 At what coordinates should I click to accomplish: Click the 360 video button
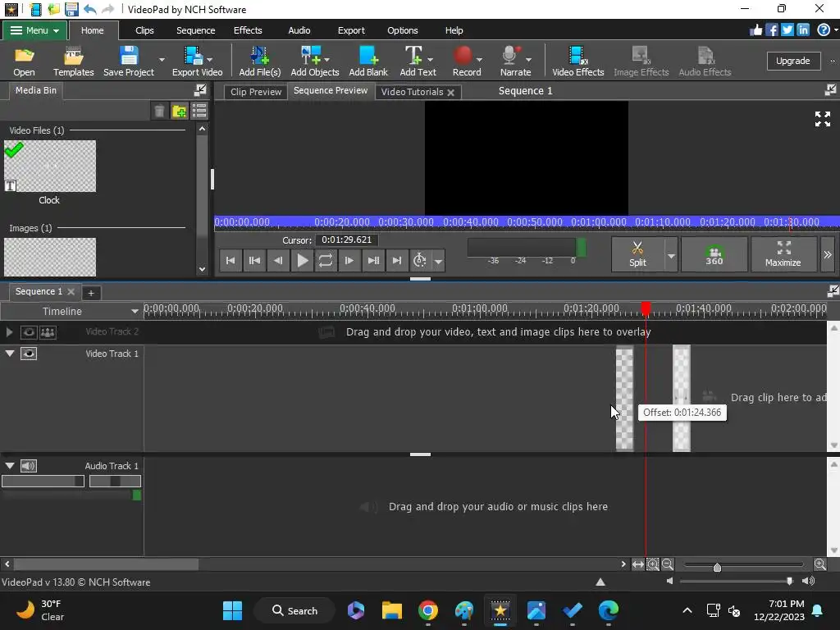[x=714, y=254]
